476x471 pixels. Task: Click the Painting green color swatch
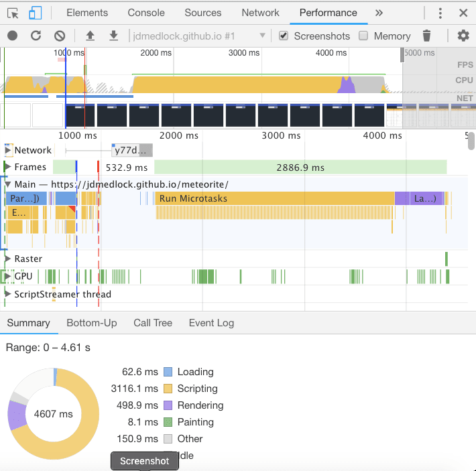click(168, 422)
